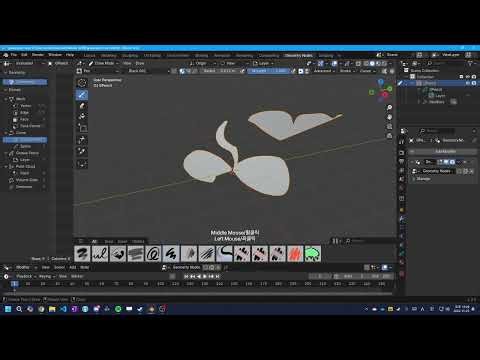Open Windows Start menu on the taskbar
The width and height of the screenshot is (480, 360).
[x=8, y=309]
